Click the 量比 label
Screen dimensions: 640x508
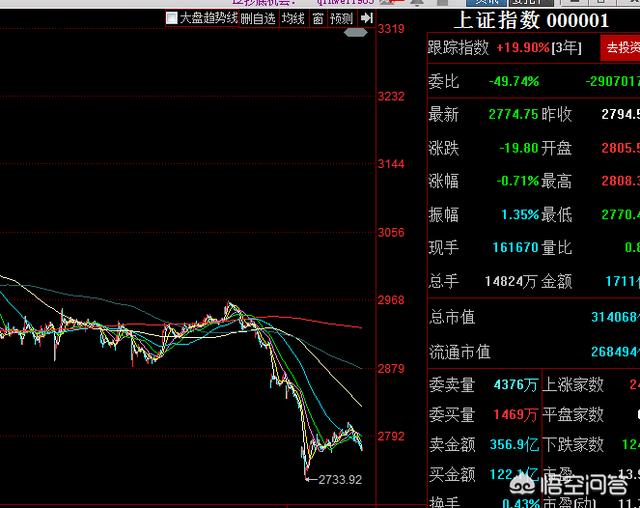557,247
